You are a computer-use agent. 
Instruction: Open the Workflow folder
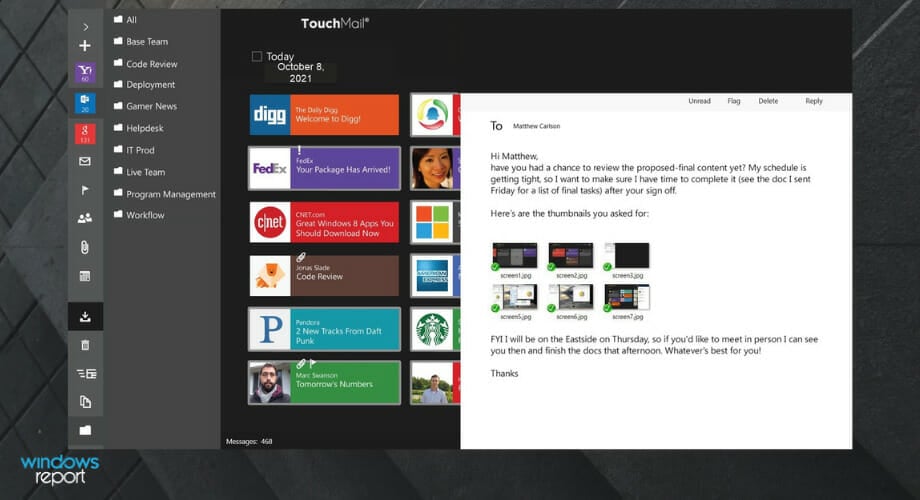click(139, 215)
